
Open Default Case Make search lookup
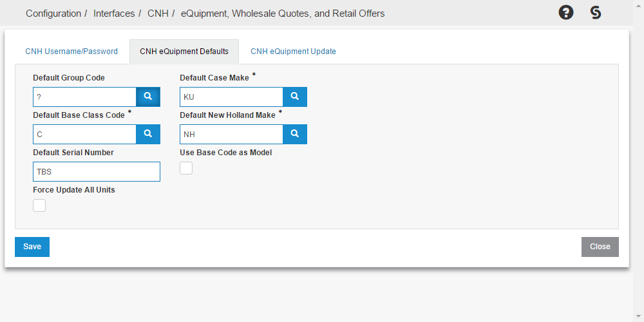[294, 97]
